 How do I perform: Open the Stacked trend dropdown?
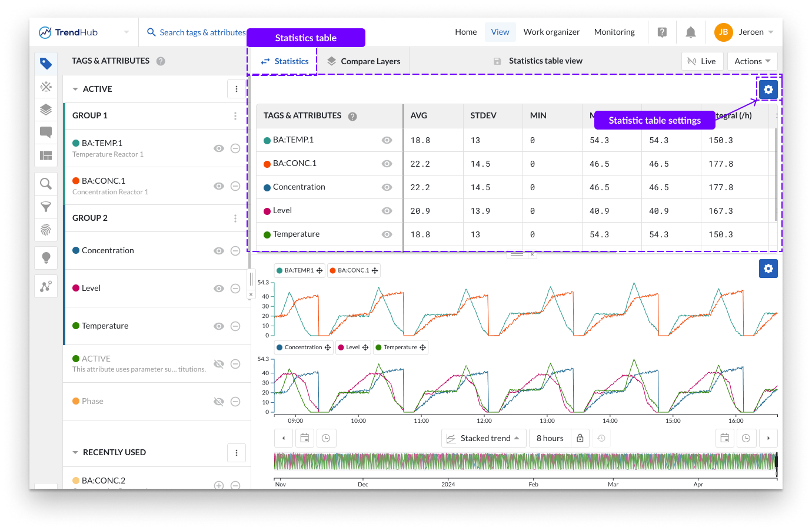click(x=484, y=438)
